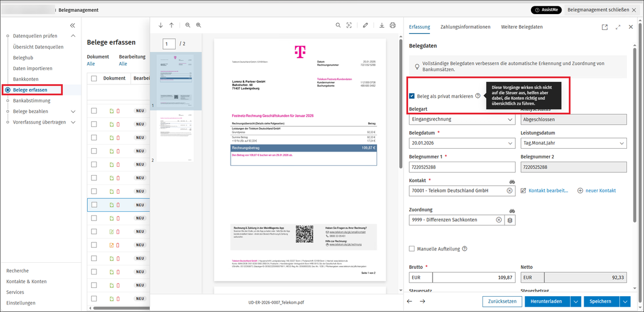The width and height of the screenshot is (644, 312).
Task: Print the document preview
Action: click(x=393, y=25)
